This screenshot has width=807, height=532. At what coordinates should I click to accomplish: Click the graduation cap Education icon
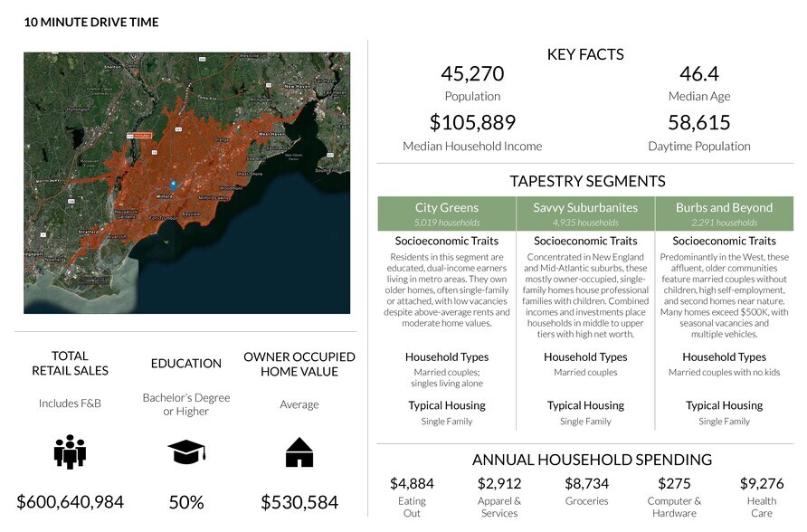pyautogui.click(x=186, y=451)
